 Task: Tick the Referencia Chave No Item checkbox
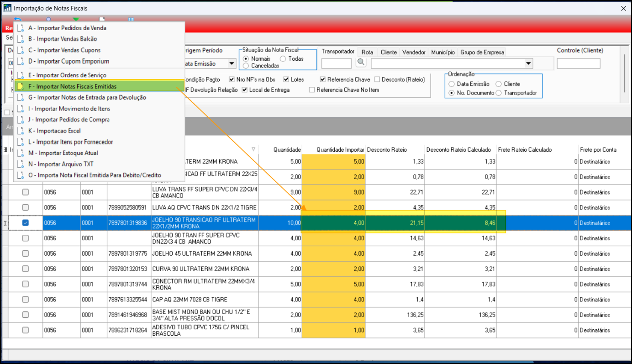[x=312, y=90]
